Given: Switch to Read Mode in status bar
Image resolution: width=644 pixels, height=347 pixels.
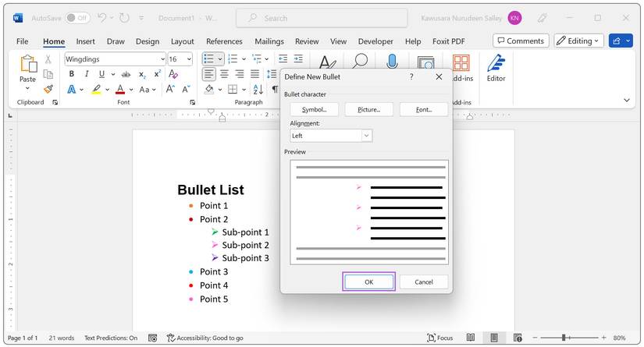Looking at the screenshot, I should pos(471,338).
